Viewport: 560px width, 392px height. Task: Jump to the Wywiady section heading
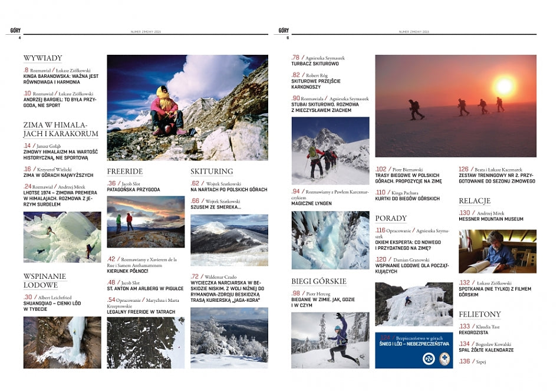click(x=42, y=58)
